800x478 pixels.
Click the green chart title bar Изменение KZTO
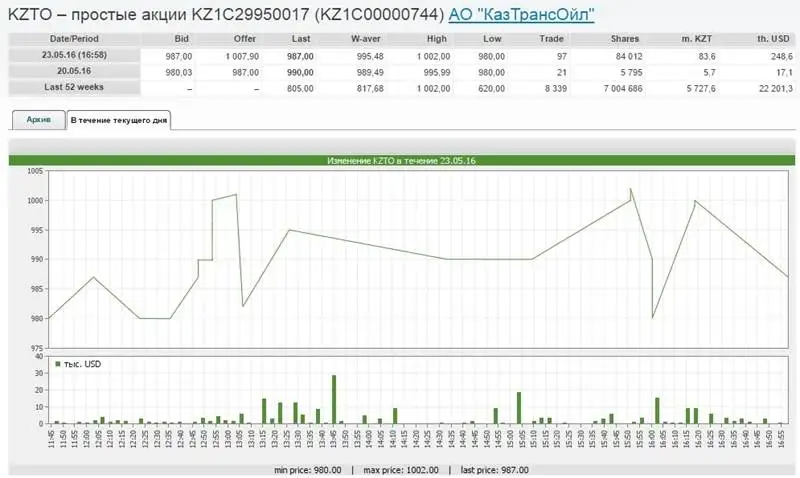tap(400, 160)
